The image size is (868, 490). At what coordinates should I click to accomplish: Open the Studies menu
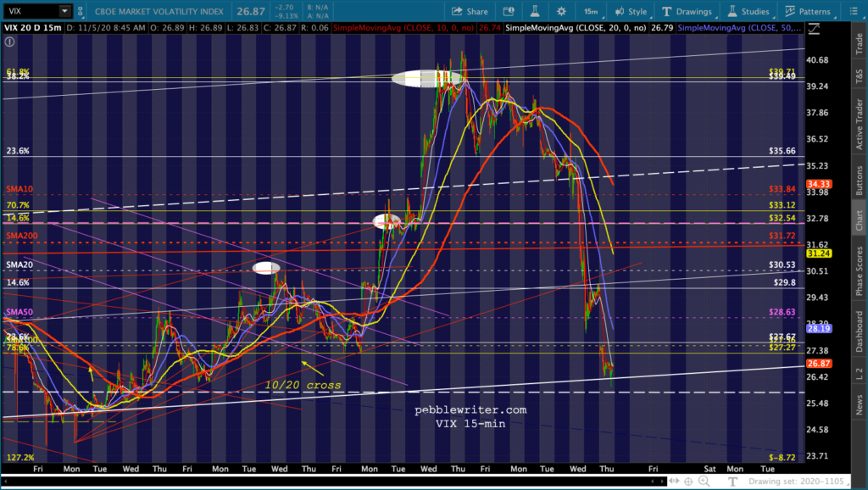pyautogui.click(x=748, y=11)
